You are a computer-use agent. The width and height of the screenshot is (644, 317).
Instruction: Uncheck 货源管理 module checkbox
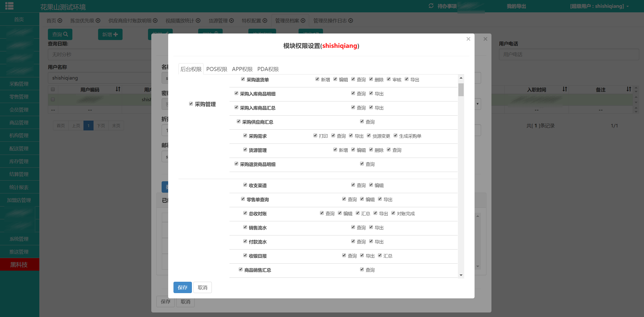[245, 150]
